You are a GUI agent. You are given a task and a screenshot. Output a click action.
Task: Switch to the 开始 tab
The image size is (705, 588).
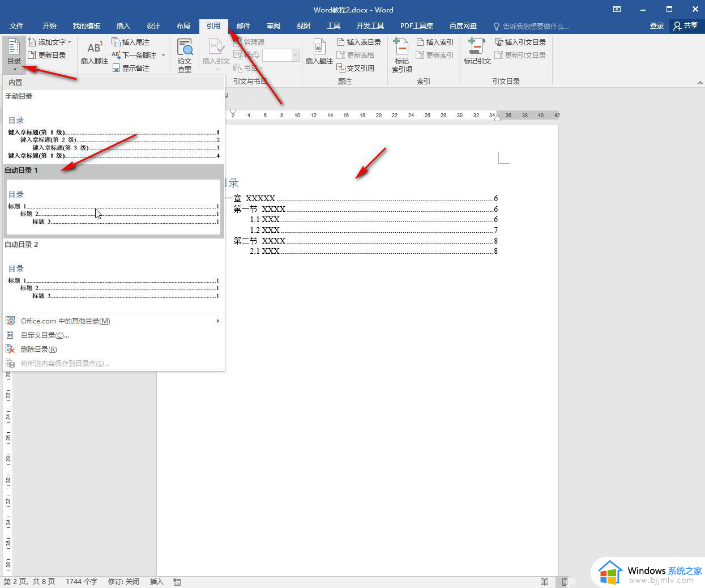pyautogui.click(x=49, y=25)
